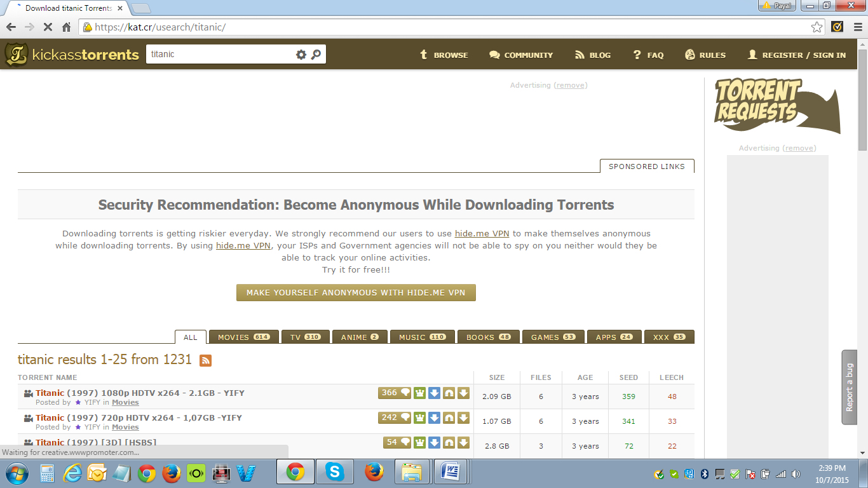The height and width of the screenshot is (488, 868).
Task: Open Report a bug side tab
Action: click(850, 386)
